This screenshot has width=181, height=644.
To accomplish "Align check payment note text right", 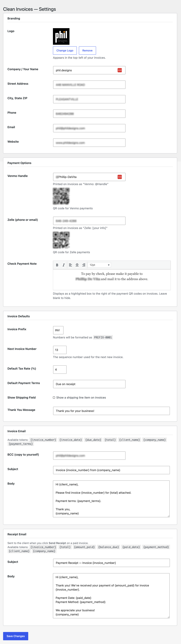I will coord(84,265).
